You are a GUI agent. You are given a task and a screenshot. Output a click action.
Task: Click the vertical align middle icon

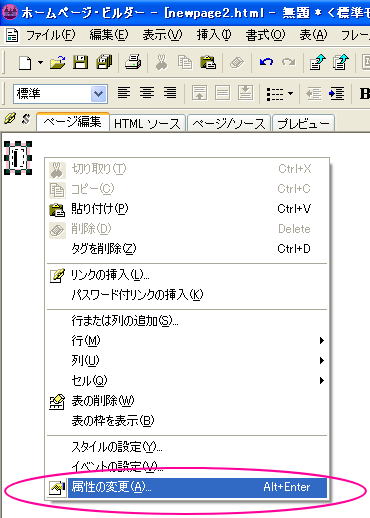222,93
